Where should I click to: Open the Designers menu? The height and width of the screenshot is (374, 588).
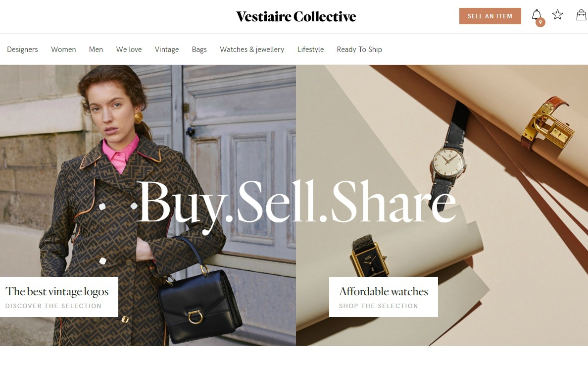[22, 50]
